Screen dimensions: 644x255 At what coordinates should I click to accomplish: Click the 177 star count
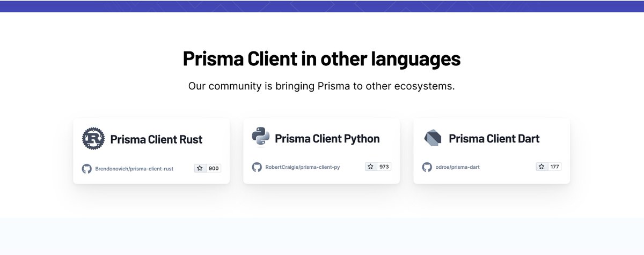pos(555,167)
